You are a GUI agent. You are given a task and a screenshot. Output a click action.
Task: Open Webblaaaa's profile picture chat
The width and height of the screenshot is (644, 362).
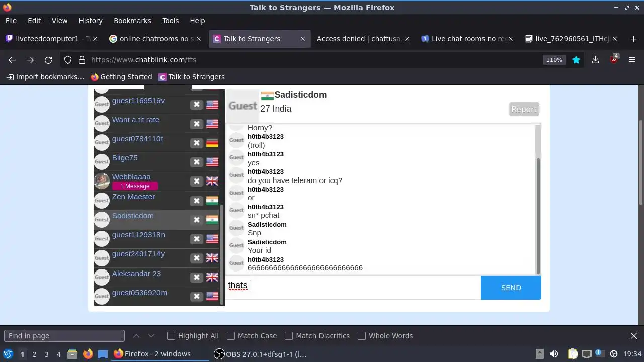coord(102,181)
